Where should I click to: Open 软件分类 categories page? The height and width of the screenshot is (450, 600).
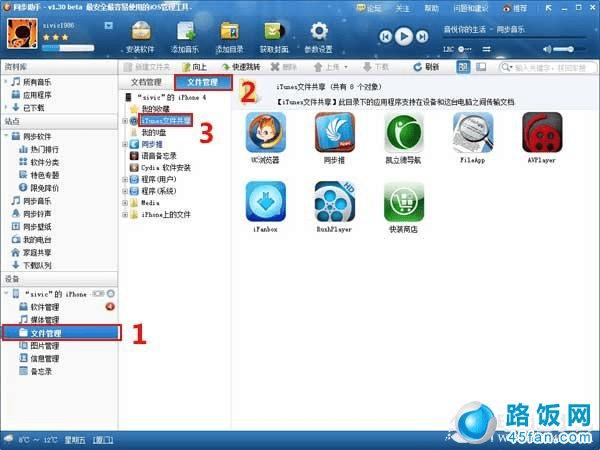click(44, 162)
